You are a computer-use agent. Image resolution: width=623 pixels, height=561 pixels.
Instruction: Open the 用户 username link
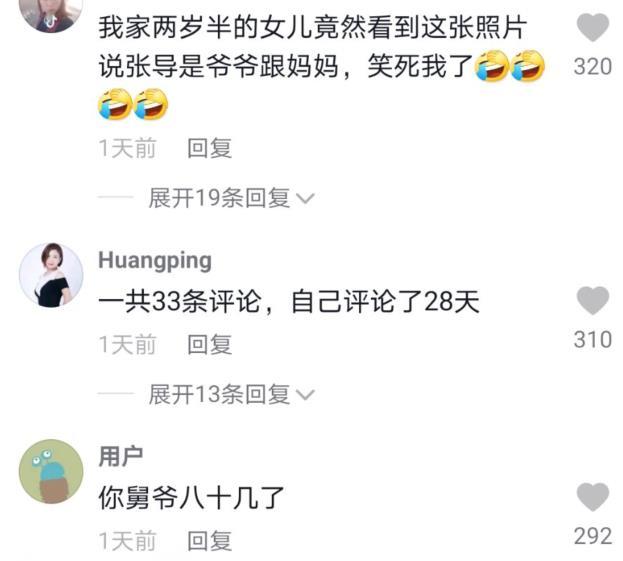121,456
